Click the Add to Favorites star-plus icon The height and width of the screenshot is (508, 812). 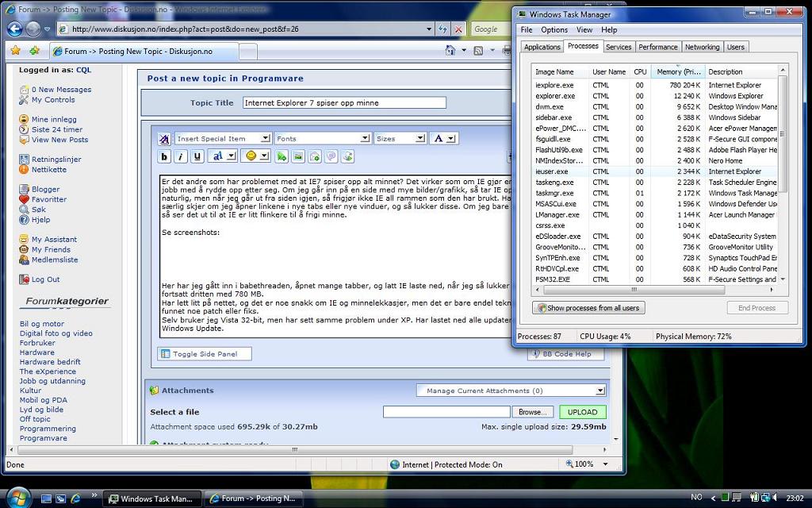pyautogui.click(x=34, y=50)
